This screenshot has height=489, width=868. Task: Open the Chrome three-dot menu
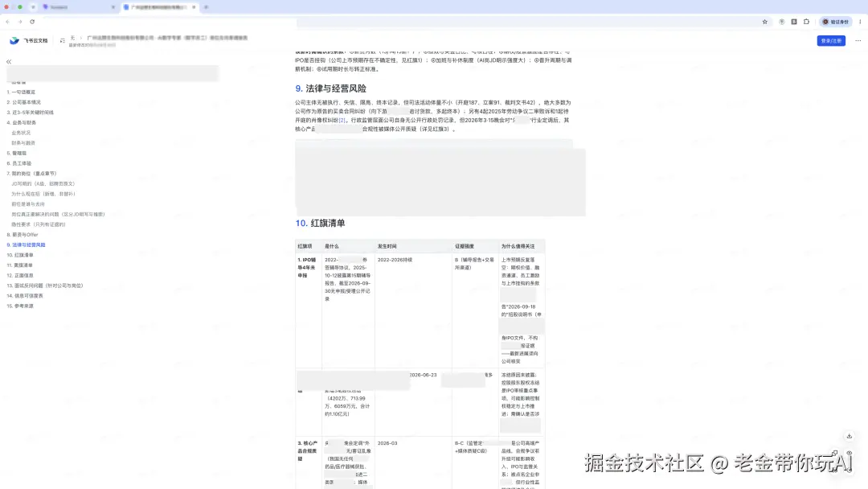(x=860, y=22)
